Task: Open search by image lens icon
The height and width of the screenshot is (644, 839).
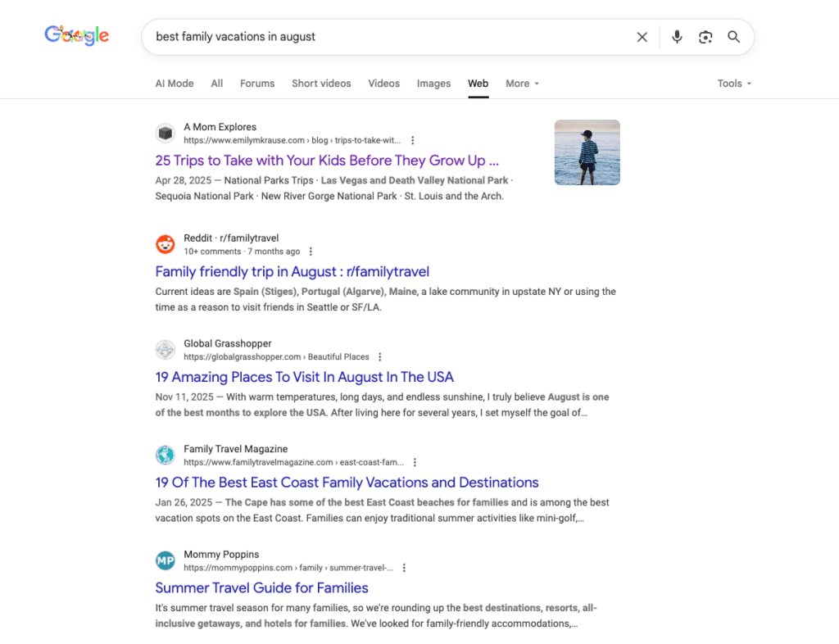Action: (705, 37)
